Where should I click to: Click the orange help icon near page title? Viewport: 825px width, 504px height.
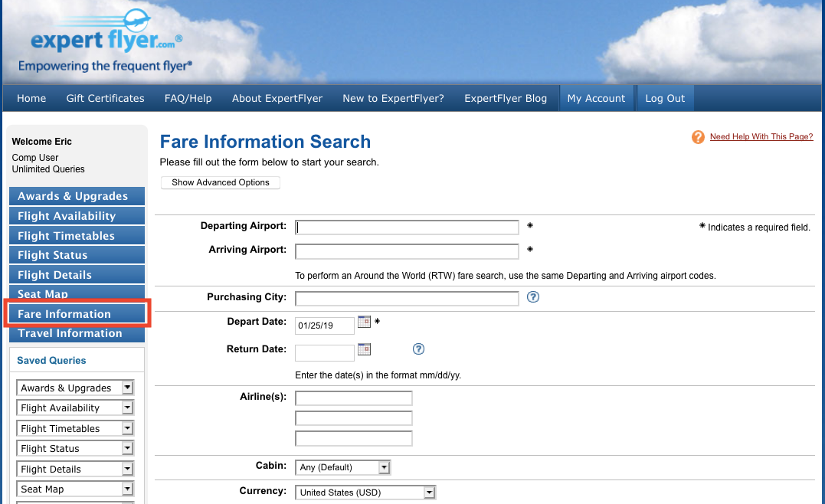coord(698,137)
